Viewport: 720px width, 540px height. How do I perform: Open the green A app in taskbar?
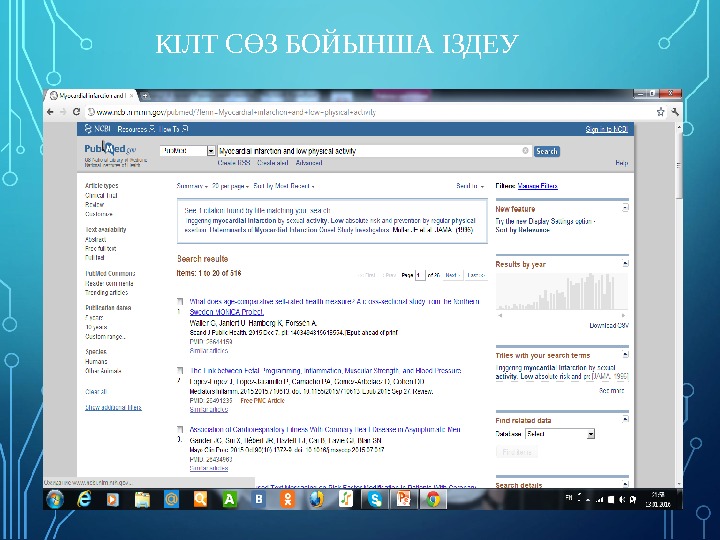point(229,499)
